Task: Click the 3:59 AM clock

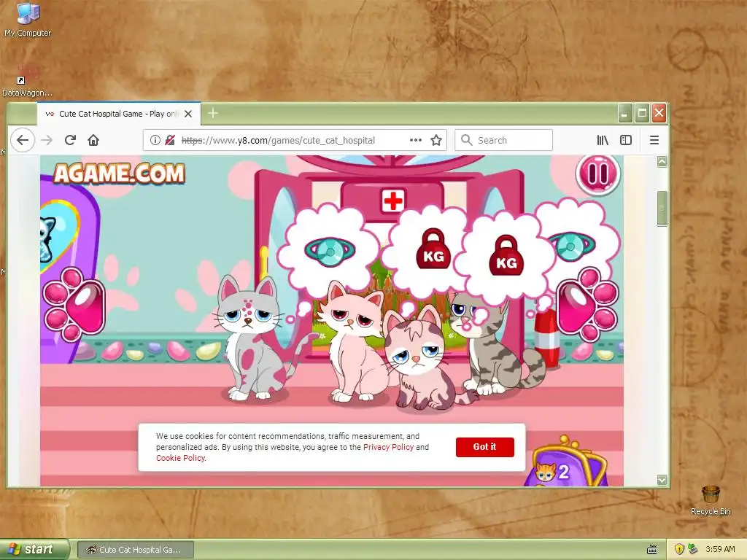Action: tap(720, 549)
